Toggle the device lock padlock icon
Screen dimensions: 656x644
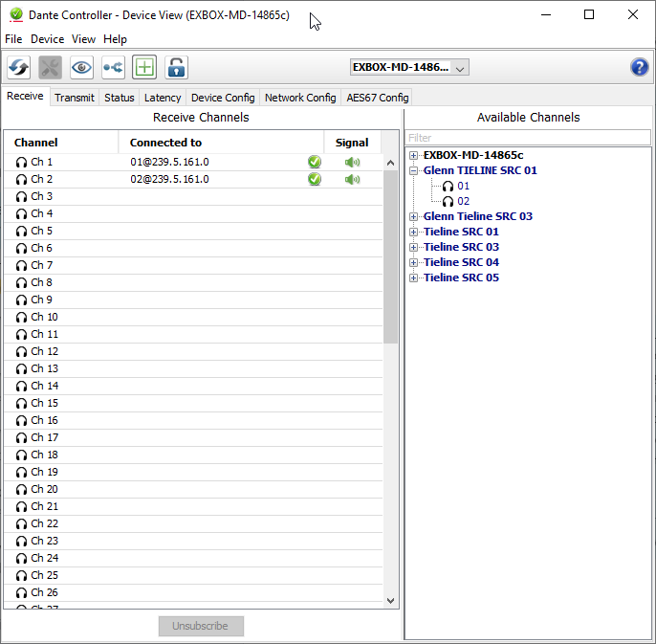[176, 67]
